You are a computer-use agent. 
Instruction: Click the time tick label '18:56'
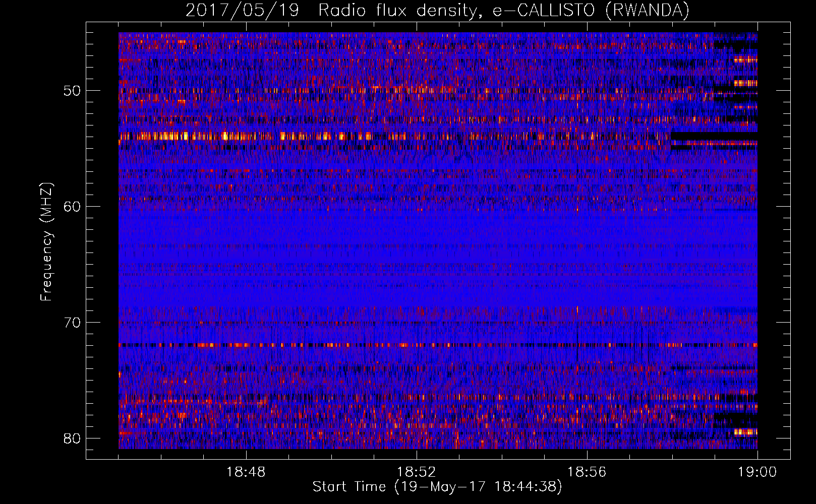point(587,472)
